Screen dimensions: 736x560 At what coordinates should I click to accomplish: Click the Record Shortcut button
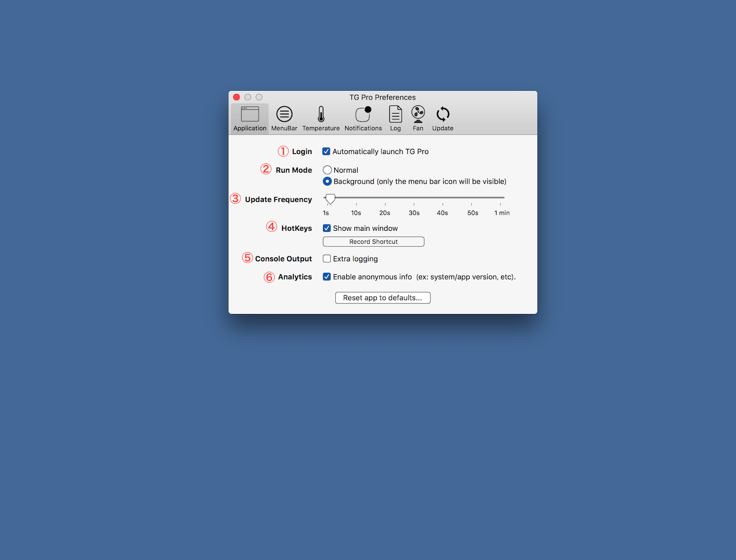click(373, 242)
